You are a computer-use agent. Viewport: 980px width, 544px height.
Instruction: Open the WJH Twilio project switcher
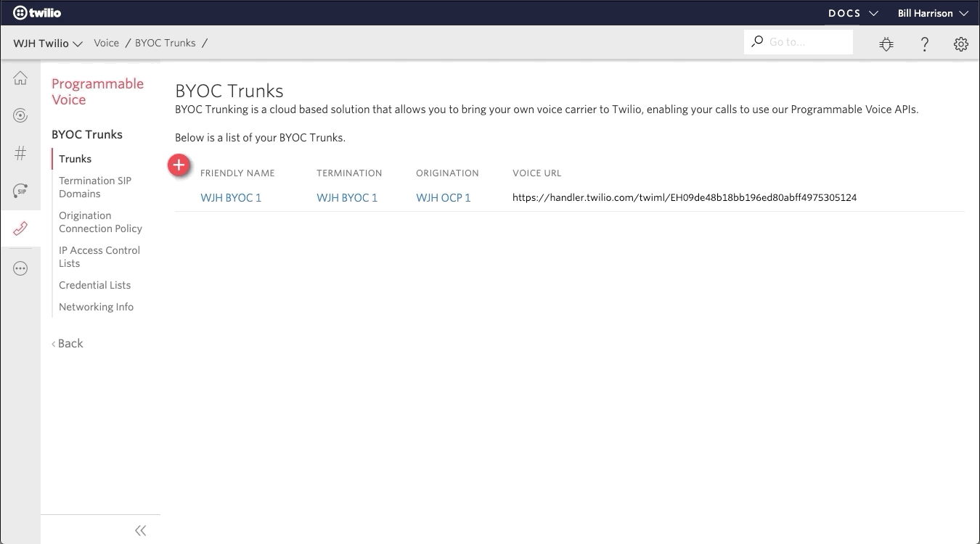pos(48,44)
